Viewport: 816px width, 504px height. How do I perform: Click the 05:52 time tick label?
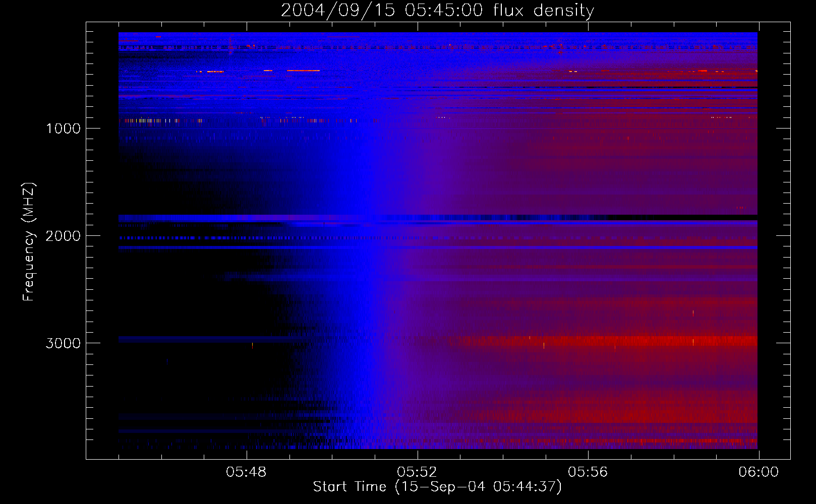tap(417, 472)
